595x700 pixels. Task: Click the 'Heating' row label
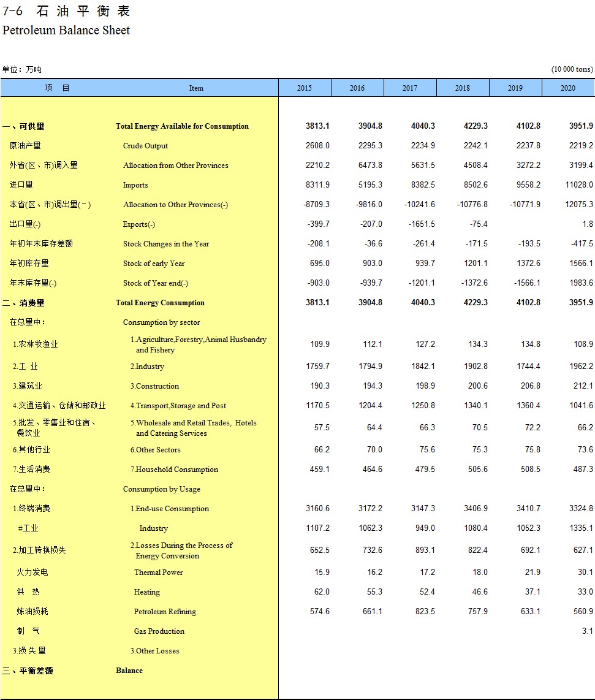tap(147, 592)
